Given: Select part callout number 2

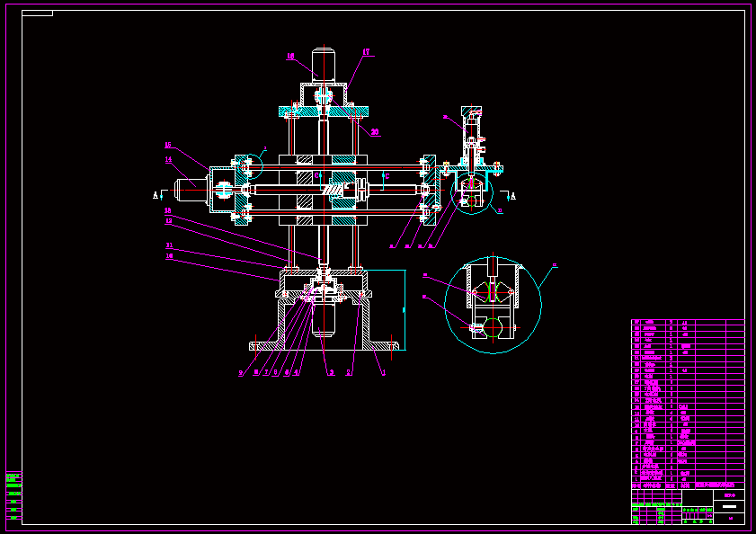Looking at the screenshot, I should (349, 373).
